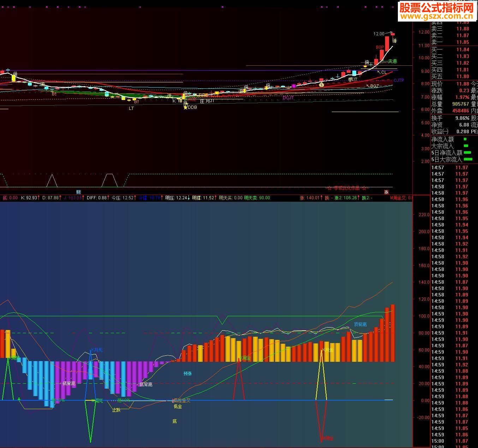
Task: Select the 顶背离 top divergence label
Action: (x=360, y=324)
